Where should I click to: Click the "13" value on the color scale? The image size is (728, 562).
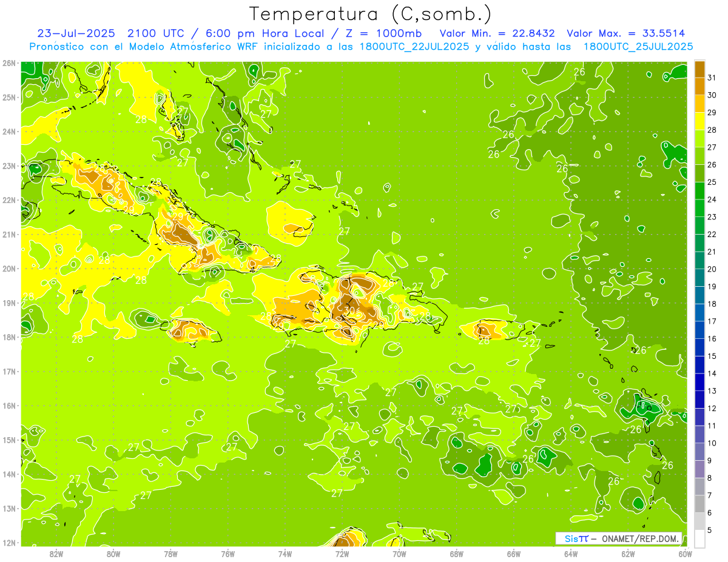[712, 391]
